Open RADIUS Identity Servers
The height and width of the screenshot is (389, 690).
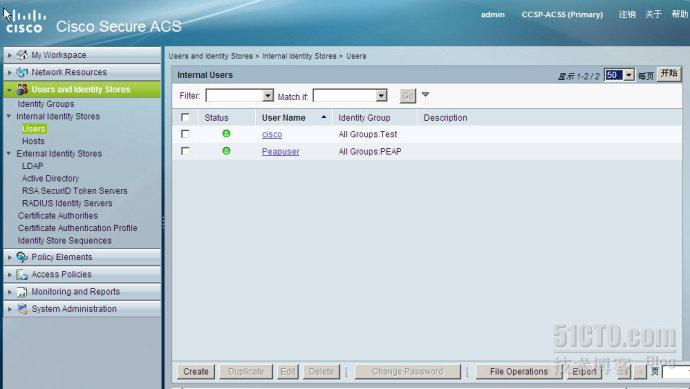[x=67, y=203]
